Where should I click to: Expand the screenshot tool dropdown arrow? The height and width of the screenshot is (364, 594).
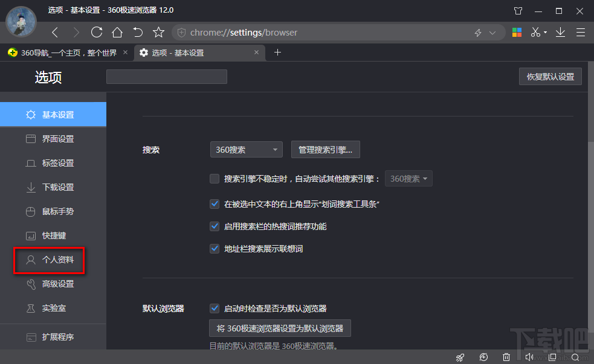pyautogui.click(x=545, y=33)
